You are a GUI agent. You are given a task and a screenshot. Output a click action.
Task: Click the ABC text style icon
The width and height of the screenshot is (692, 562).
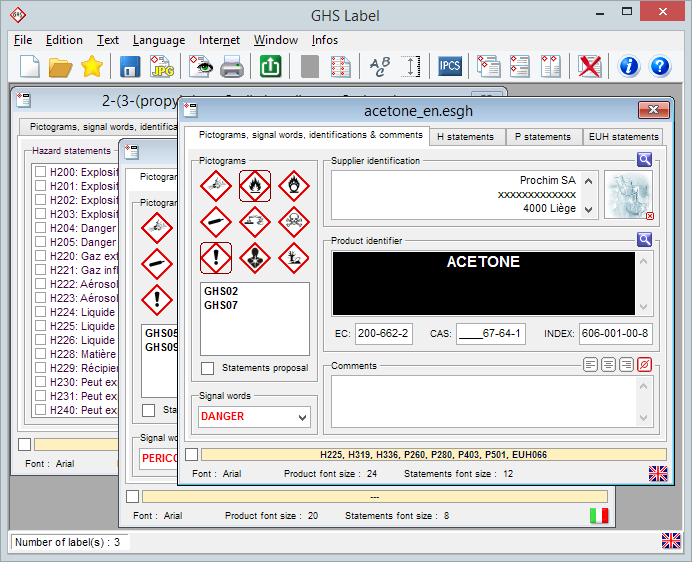(380, 67)
